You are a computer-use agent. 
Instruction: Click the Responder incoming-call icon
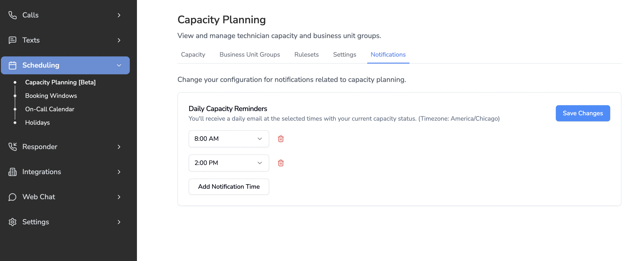pyautogui.click(x=12, y=147)
